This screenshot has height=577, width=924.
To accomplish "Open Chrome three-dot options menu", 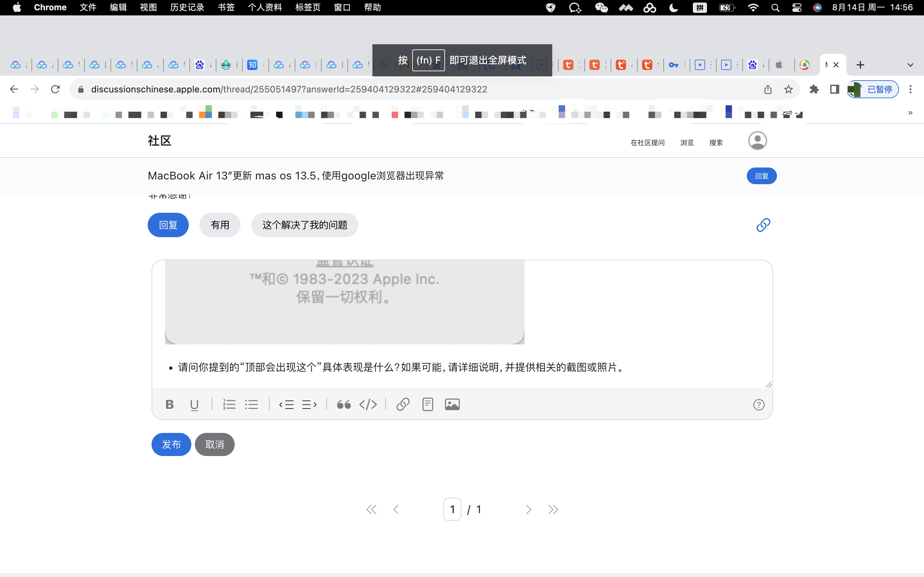I will tap(910, 89).
